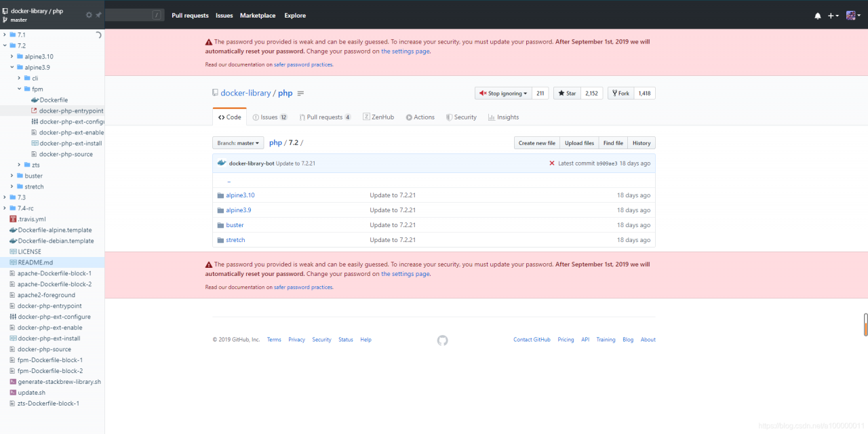This screenshot has width=868, height=434.
Task: Open docker-php-ext-install under the fpm folder
Action: coord(71,143)
